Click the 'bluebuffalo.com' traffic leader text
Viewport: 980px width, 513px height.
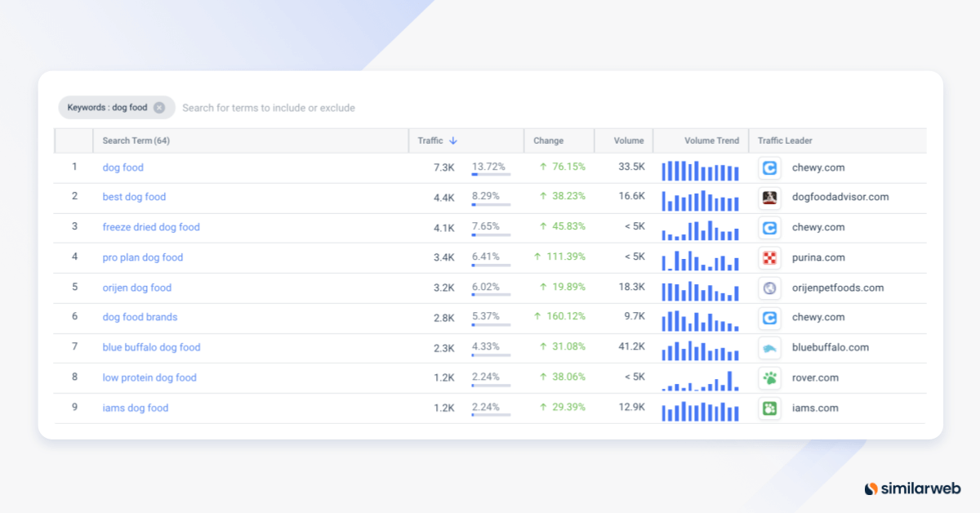pyautogui.click(x=831, y=347)
